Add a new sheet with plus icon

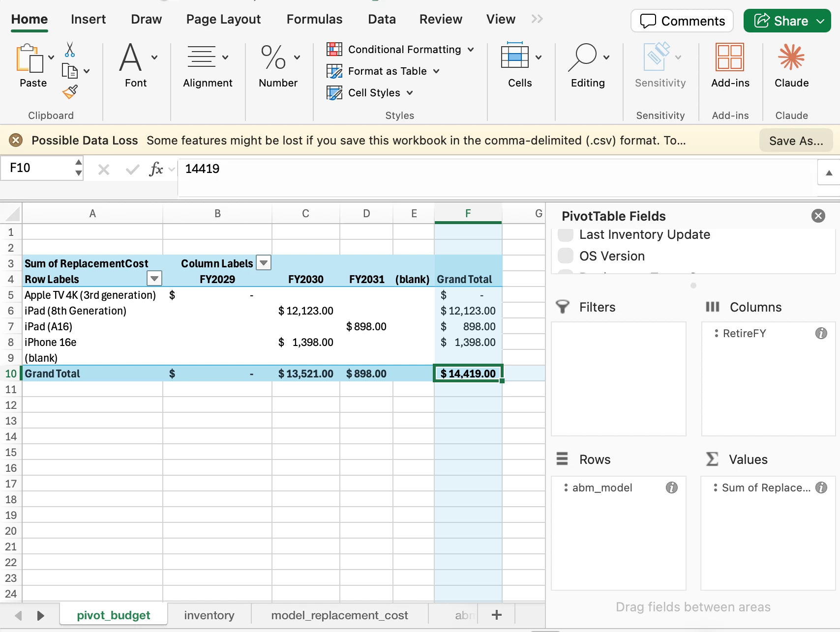point(497,615)
